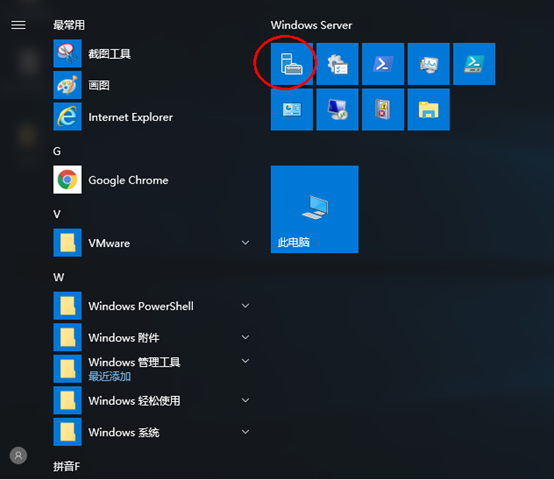The height and width of the screenshot is (480, 554).
Task: Expand the Windows 附件 chevron
Action: click(x=246, y=337)
